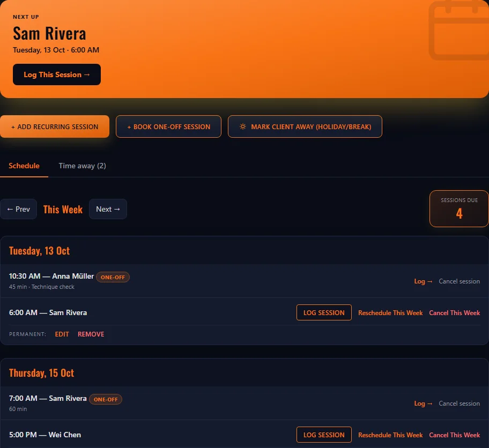Log Sam Rivera's 7:00 AM Thursday session
The image size is (489, 448).
coord(423,404)
